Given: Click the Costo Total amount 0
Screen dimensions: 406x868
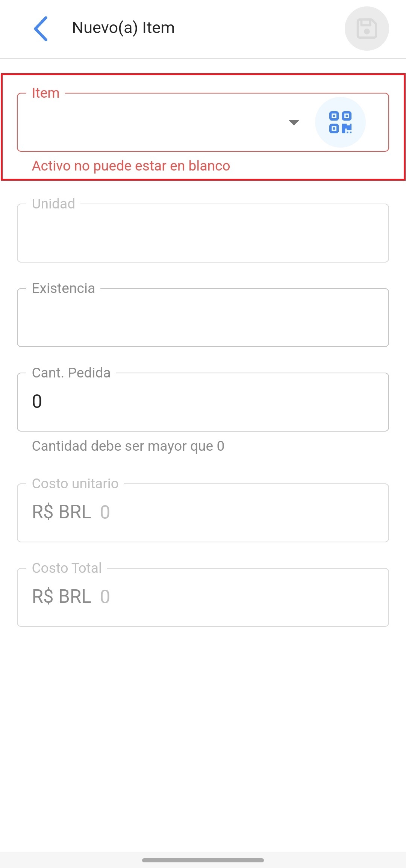Looking at the screenshot, I should point(105,597).
